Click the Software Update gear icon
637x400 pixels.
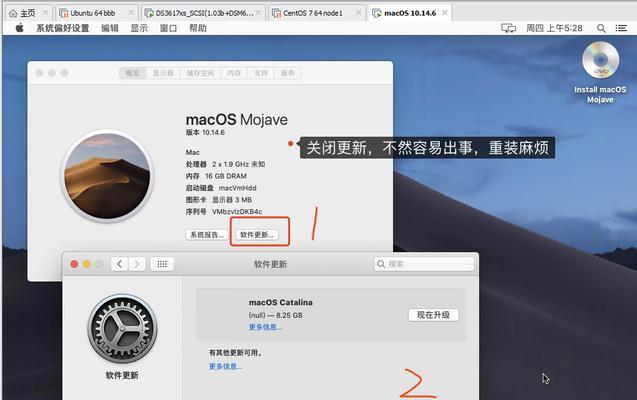(x=122, y=329)
